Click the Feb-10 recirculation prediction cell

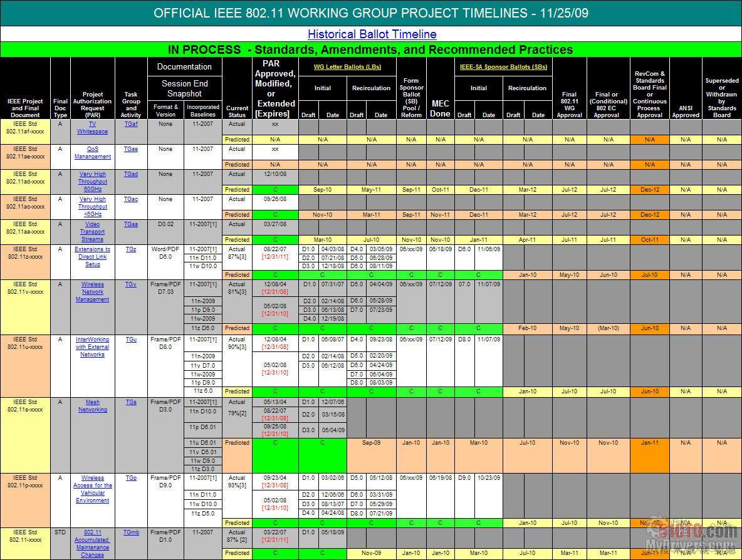coord(528,328)
